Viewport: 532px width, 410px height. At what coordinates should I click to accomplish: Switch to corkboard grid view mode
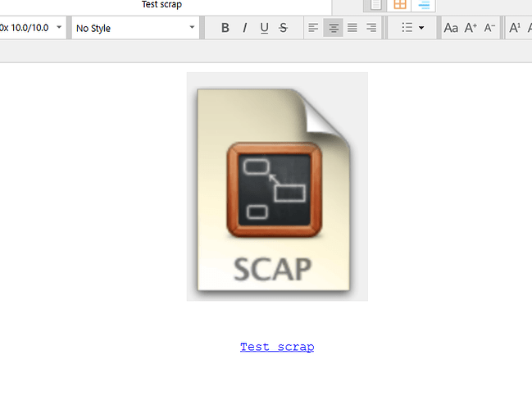click(x=400, y=4)
